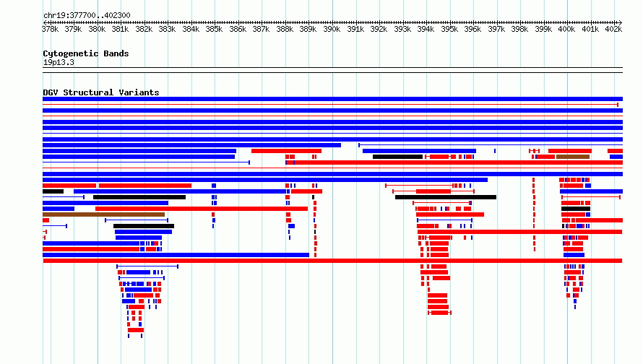Click the 400k ruler tick label
Viewport: 643px width, 364px height.
coord(566,29)
